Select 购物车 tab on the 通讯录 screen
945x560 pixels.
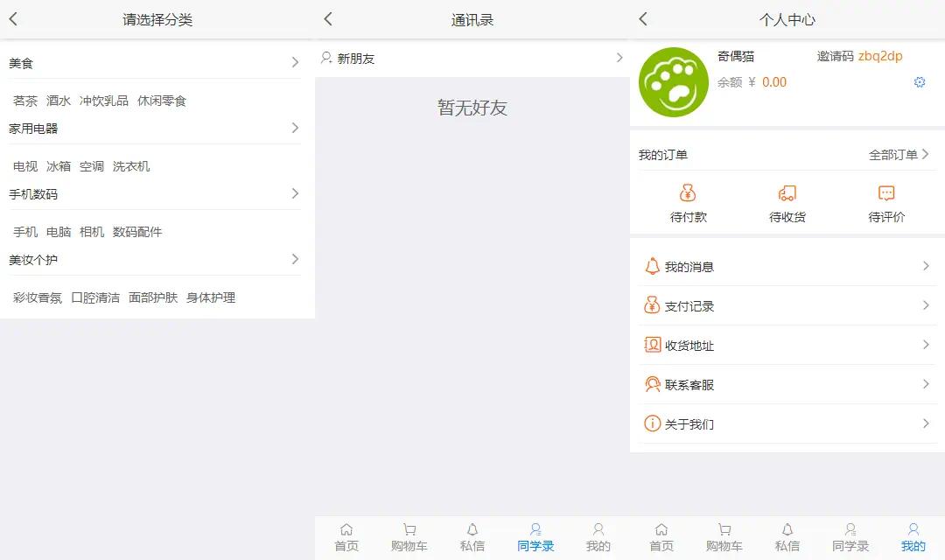(409, 537)
